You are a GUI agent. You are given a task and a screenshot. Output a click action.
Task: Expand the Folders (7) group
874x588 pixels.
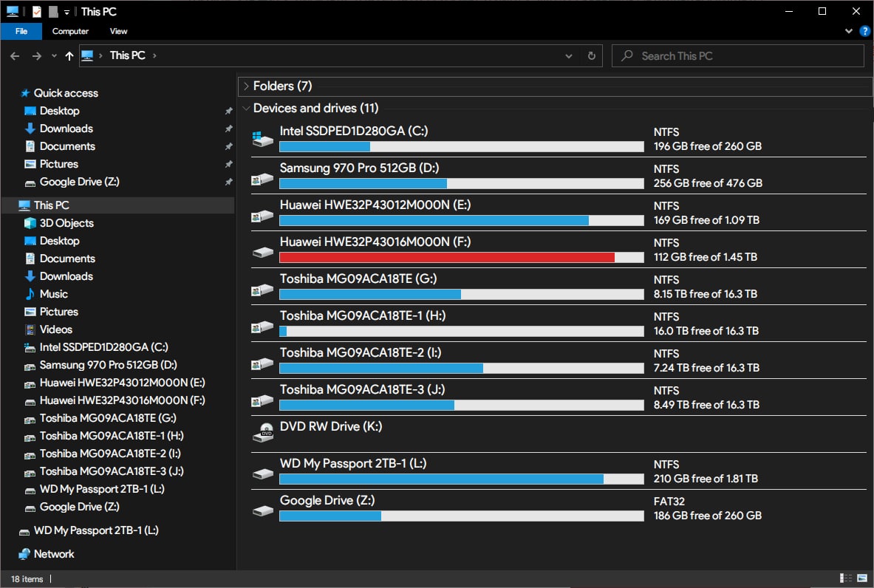246,86
